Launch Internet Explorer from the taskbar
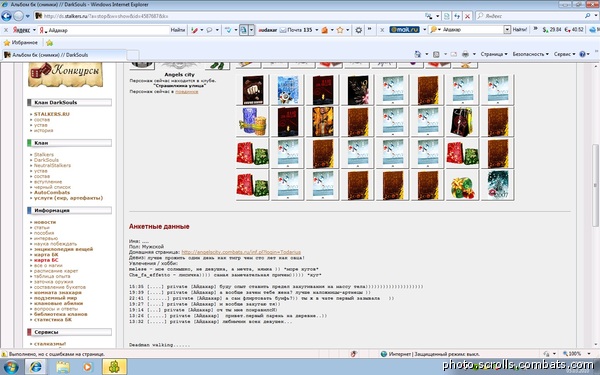 pyautogui.click(x=36, y=367)
